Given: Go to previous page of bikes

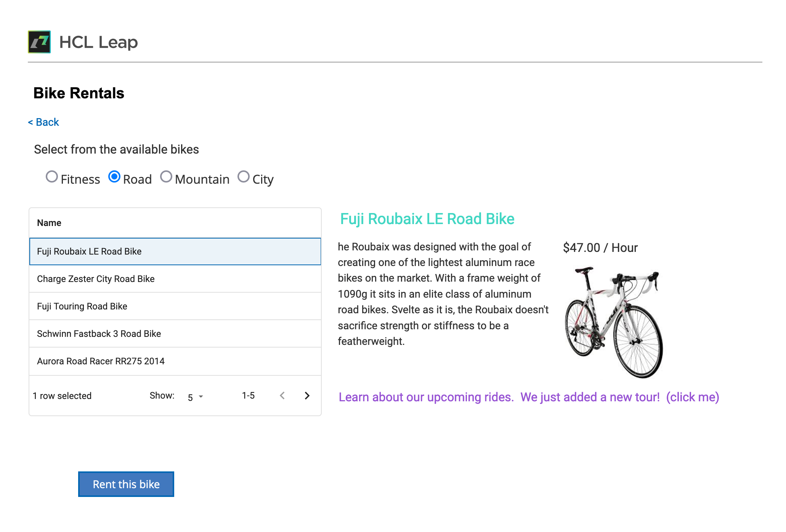Looking at the screenshot, I should pos(282,396).
